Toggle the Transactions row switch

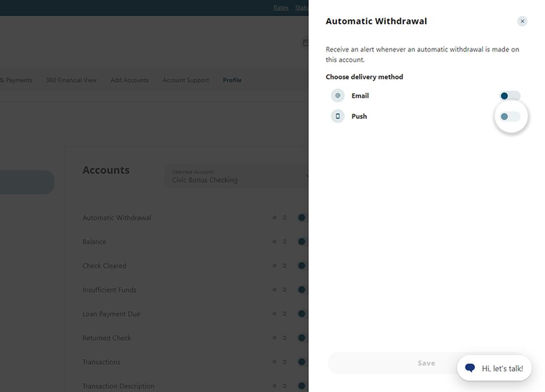[302, 362]
